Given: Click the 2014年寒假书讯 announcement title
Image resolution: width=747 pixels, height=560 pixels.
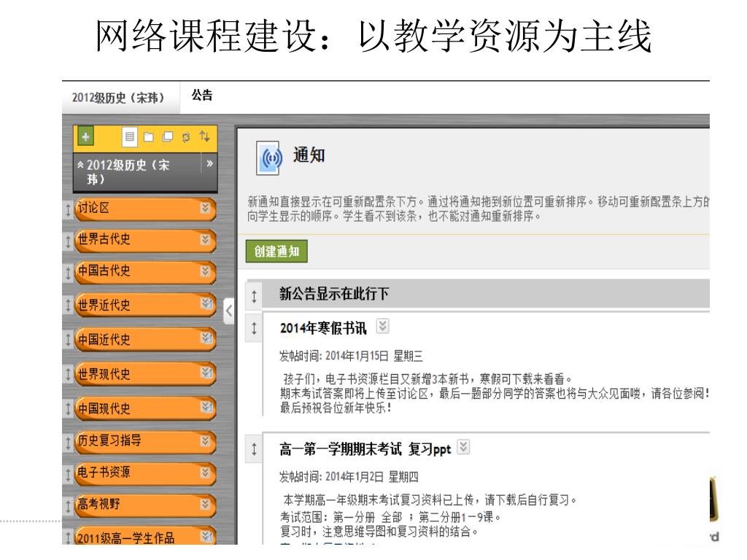Looking at the screenshot, I should (323, 328).
